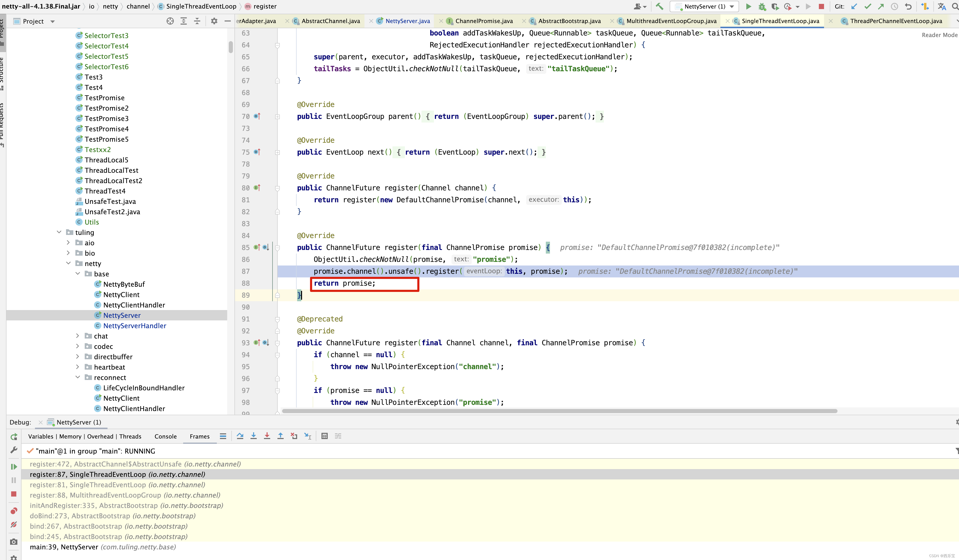This screenshot has height=560, width=959.
Task: Switch to the NettyServer.java editor tab
Action: point(407,21)
